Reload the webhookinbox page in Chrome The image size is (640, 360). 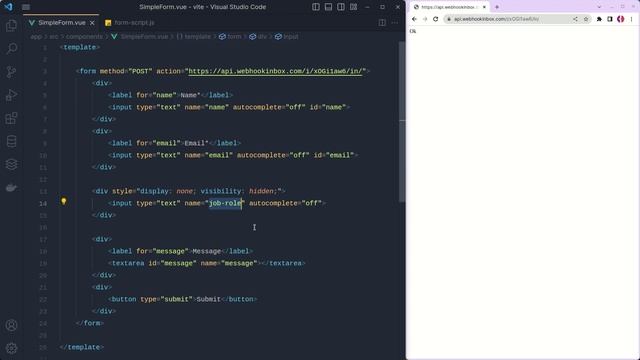pyautogui.click(x=436, y=19)
